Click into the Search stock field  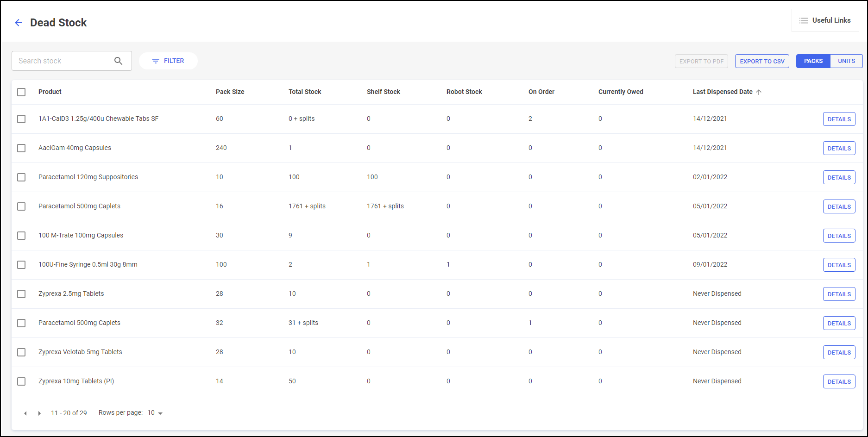pos(63,61)
